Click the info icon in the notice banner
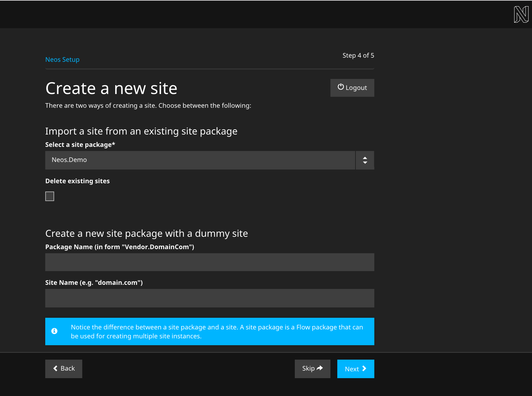 55,331
